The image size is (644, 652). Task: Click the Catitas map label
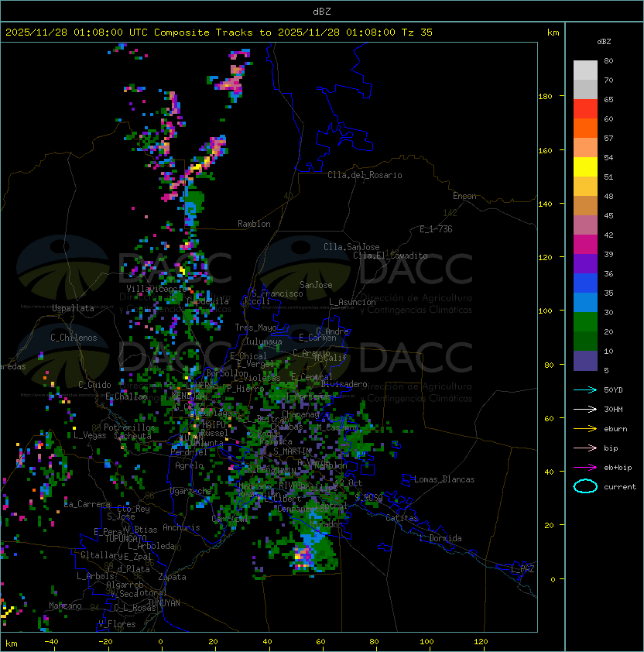(x=402, y=518)
